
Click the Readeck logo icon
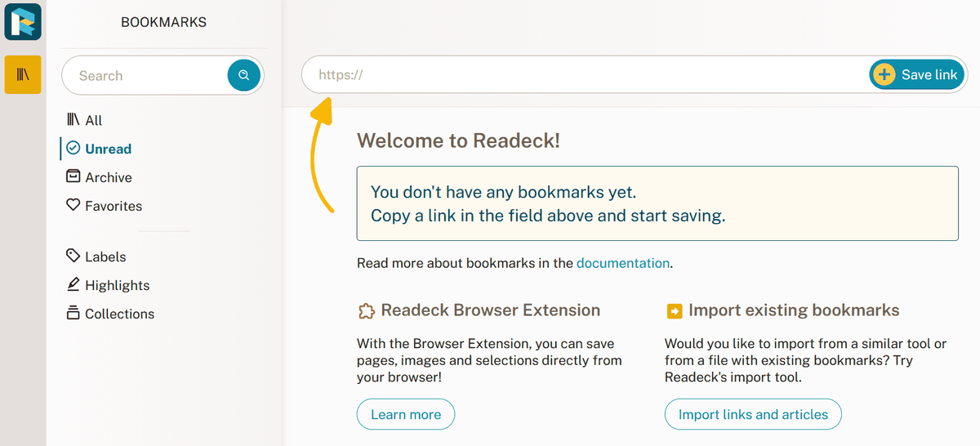[23, 21]
